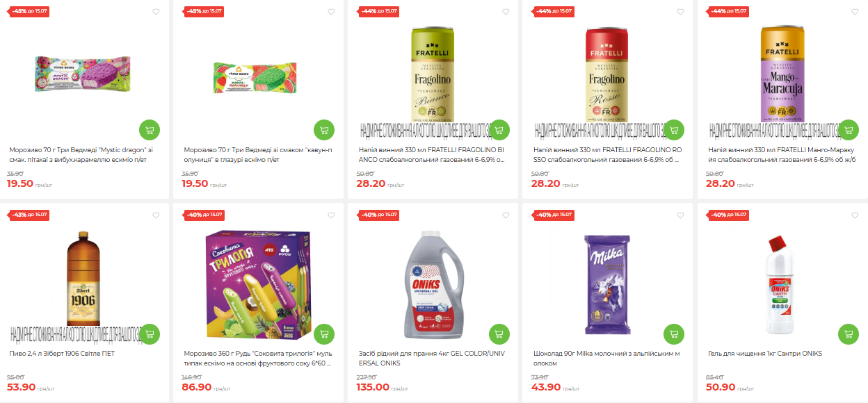Add ONIKS laundry gel to cart

(499, 334)
